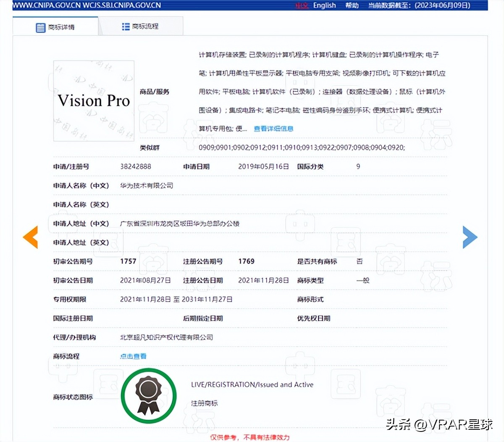Click 点击查看 in the 商标流程 row
The width and height of the screenshot is (504, 442).
tap(132, 356)
